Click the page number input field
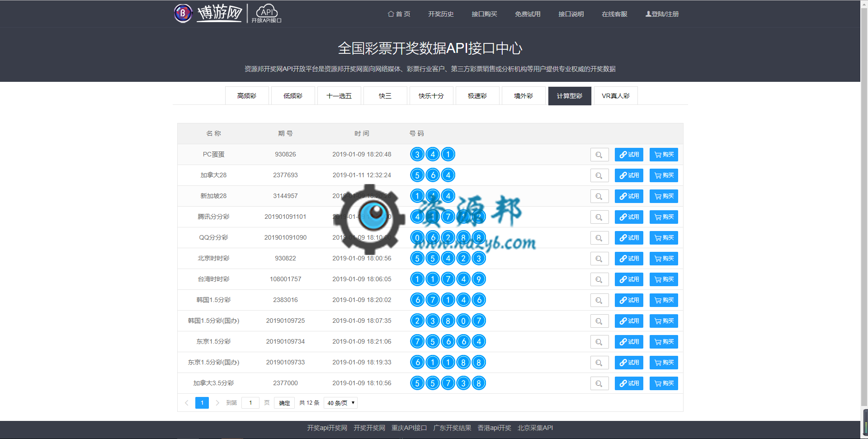 click(x=250, y=403)
